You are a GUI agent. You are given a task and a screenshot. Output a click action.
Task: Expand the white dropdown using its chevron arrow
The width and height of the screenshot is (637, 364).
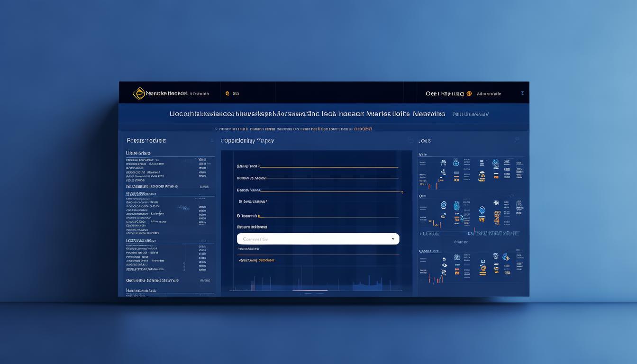click(x=393, y=239)
